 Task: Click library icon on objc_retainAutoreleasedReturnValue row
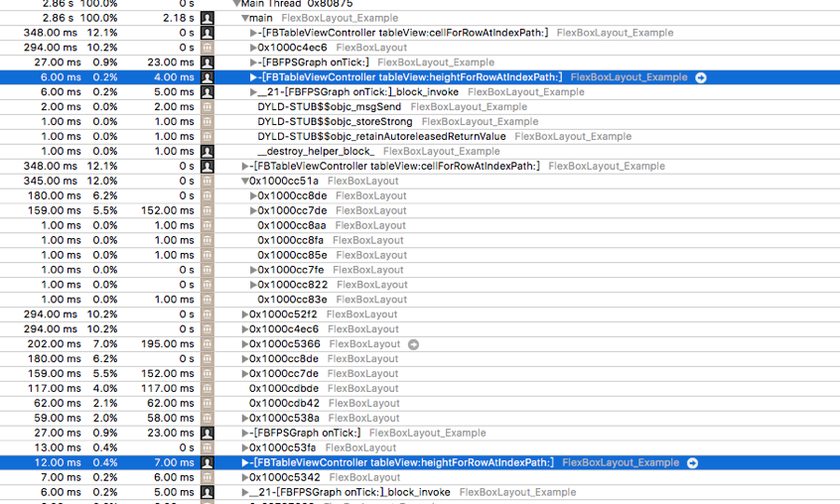point(208,137)
